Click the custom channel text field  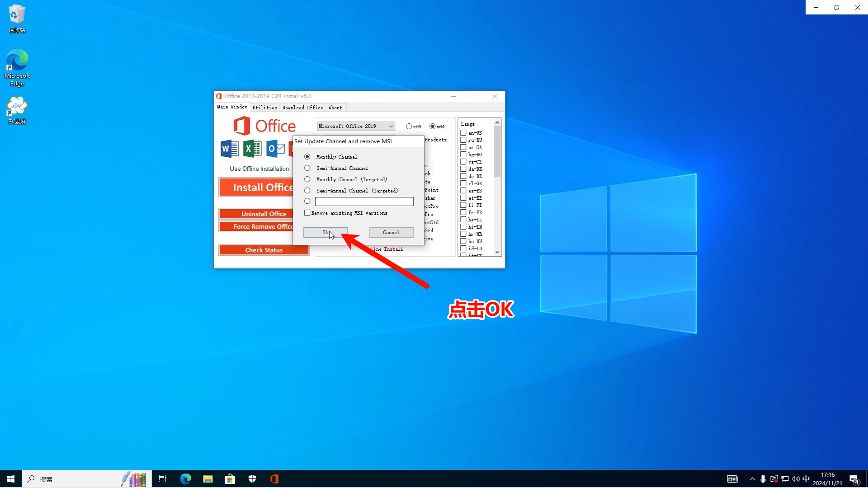[364, 202]
